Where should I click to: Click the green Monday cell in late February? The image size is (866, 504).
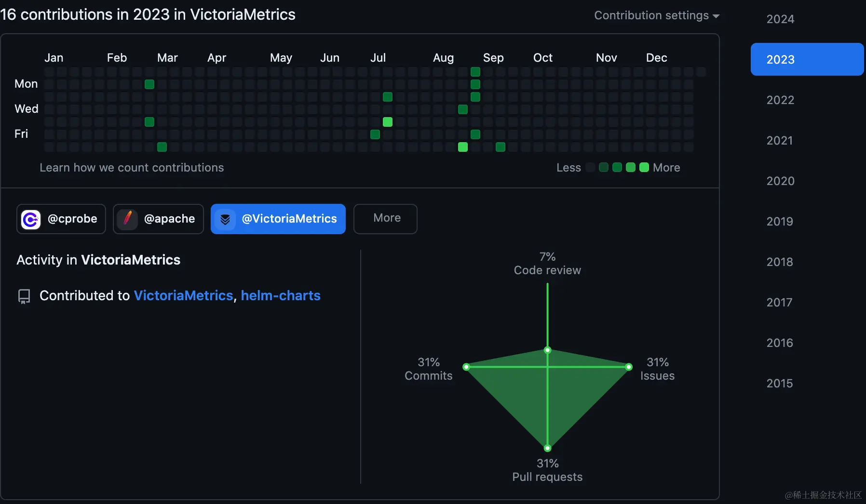149,84
